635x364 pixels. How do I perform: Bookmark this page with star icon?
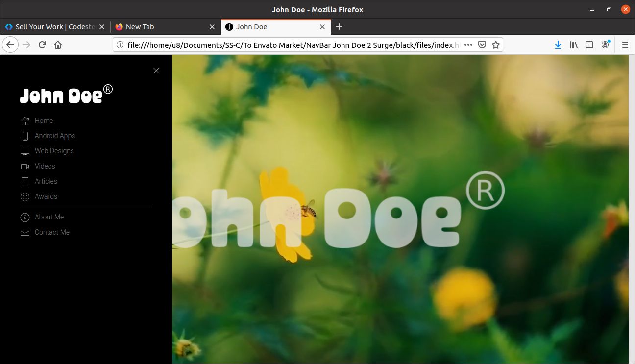pyautogui.click(x=496, y=45)
